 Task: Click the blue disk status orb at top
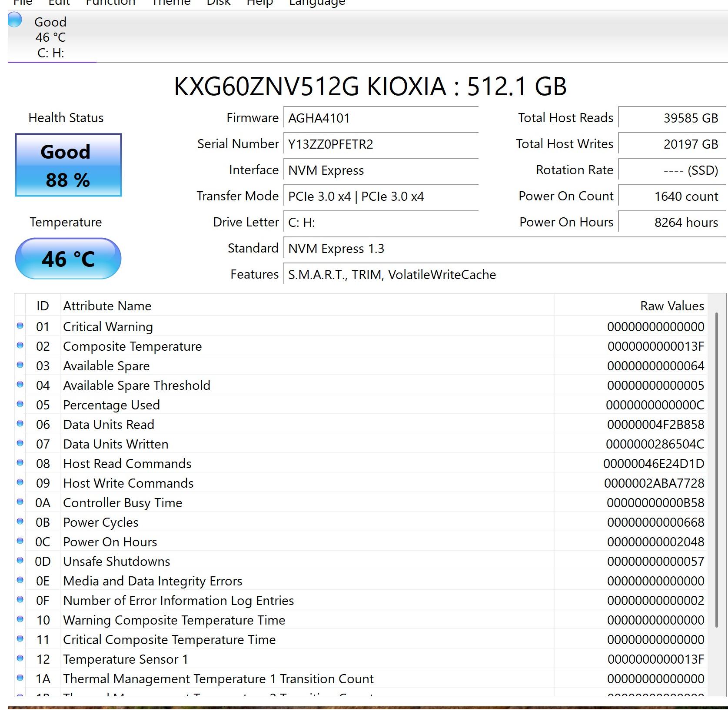point(15,20)
